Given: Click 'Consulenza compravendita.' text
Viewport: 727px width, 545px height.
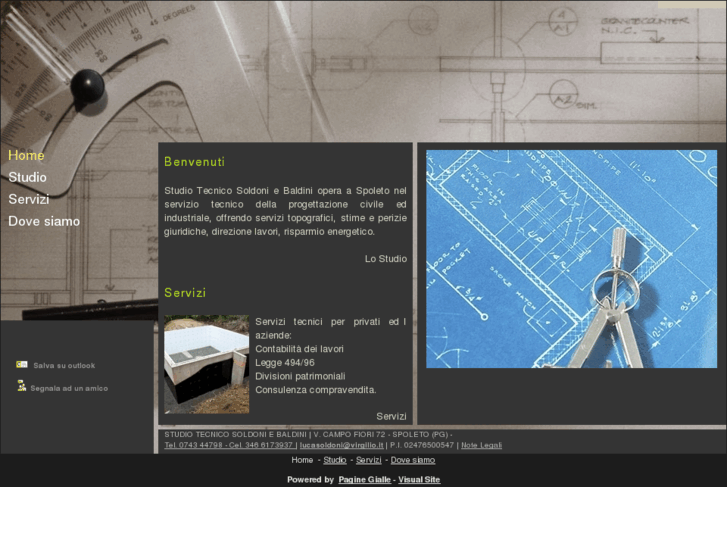Looking at the screenshot, I should tap(316, 390).
